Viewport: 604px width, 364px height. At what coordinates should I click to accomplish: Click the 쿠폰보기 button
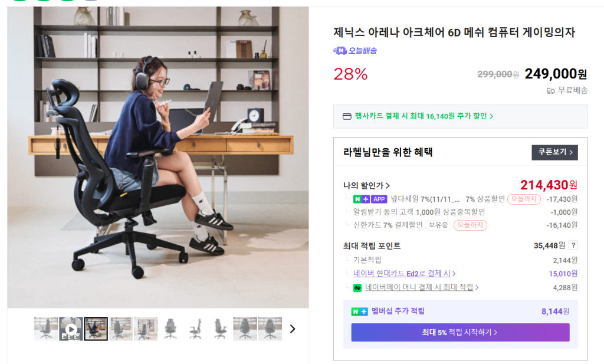554,153
